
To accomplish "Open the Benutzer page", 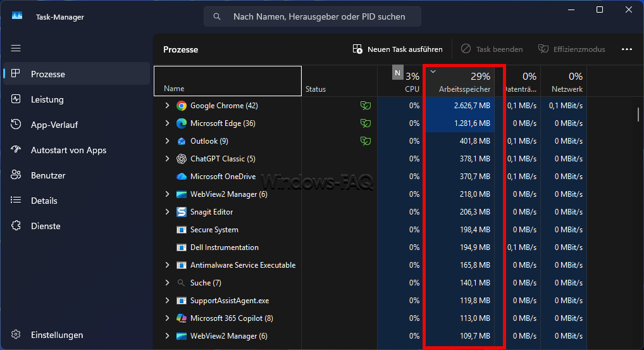I will point(77,175).
